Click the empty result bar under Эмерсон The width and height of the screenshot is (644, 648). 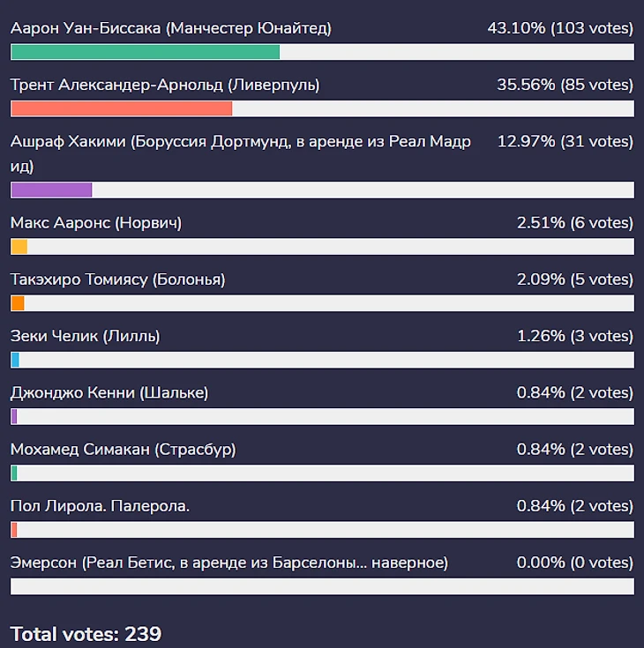[322, 586]
